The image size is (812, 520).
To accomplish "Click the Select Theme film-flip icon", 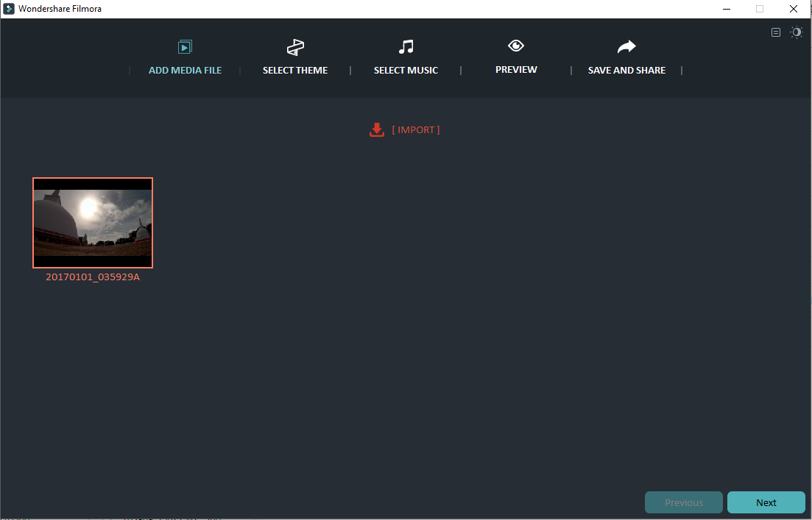I will pos(295,46).
